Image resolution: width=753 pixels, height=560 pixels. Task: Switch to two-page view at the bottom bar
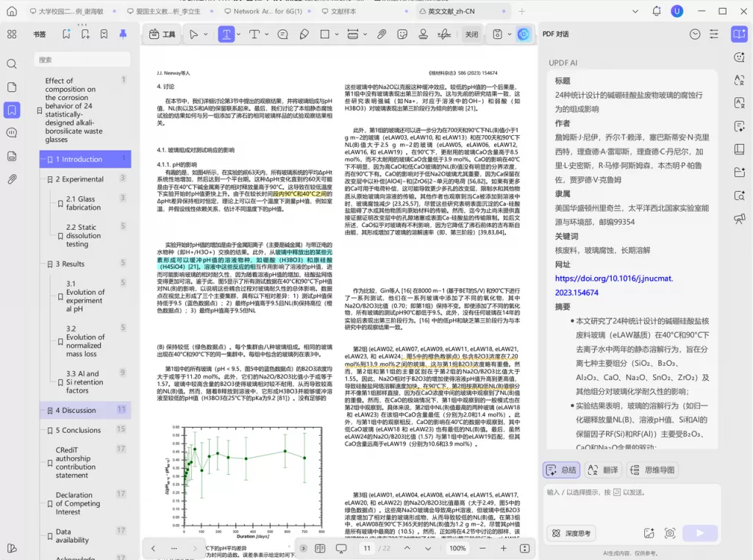320,548
